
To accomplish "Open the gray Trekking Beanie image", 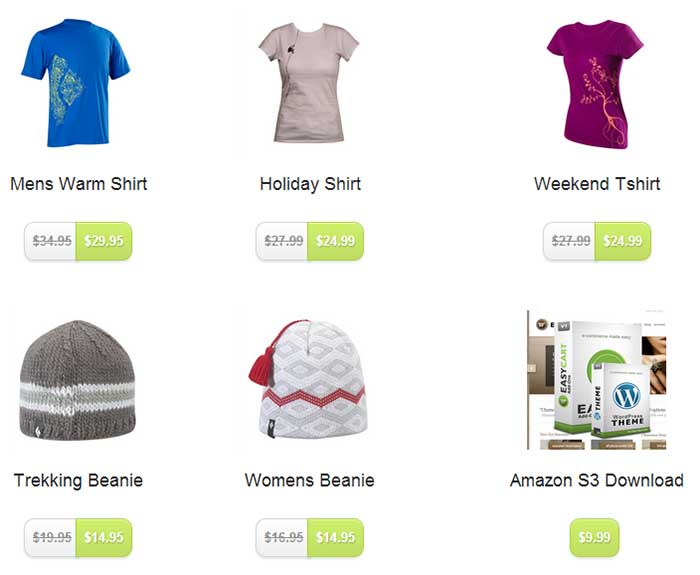I will coord(78,380).
